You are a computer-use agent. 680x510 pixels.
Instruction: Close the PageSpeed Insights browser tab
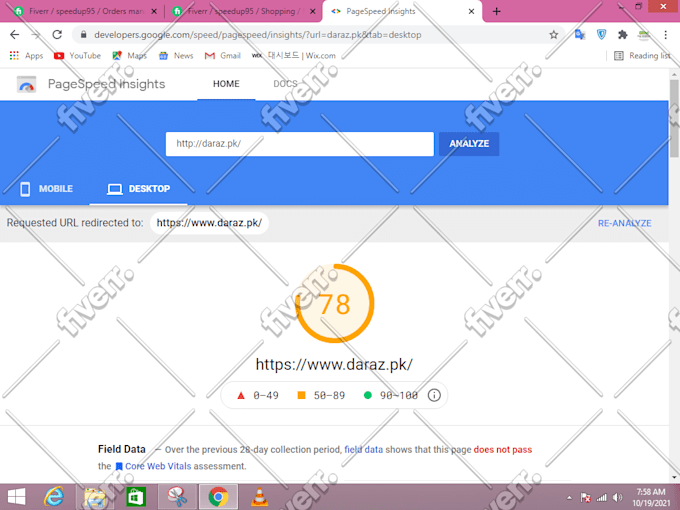[x=471, y=11]
